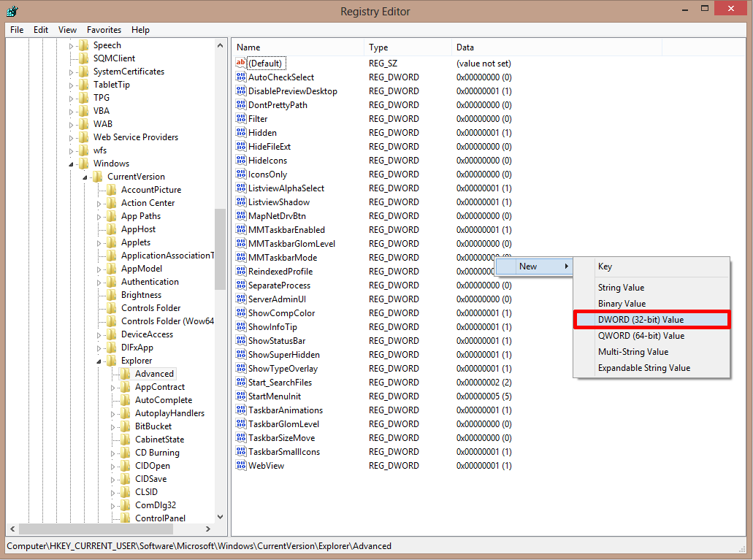Choose String Value in the New submenu
This screenshot has height=560, width=753.
651,288
